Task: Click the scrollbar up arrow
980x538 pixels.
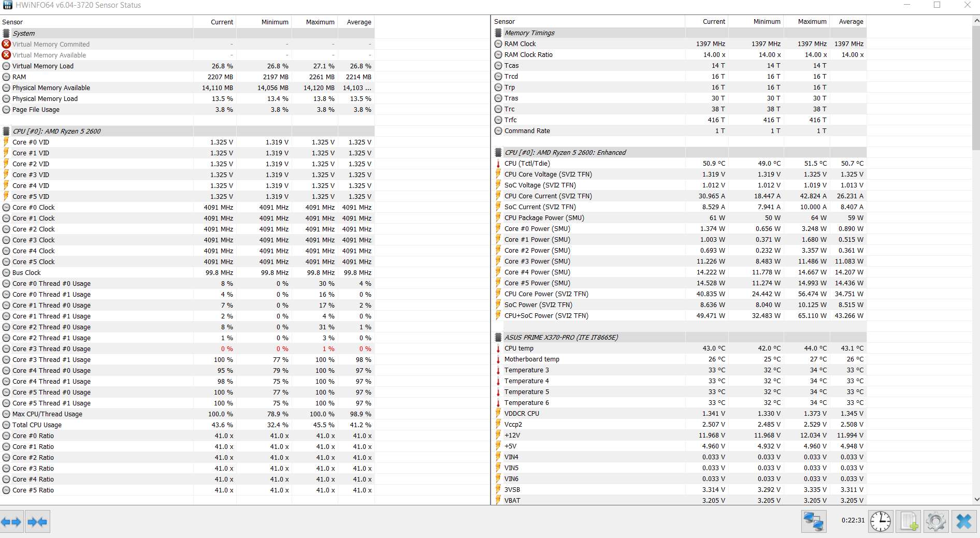Action: click(x=976, y=21)
